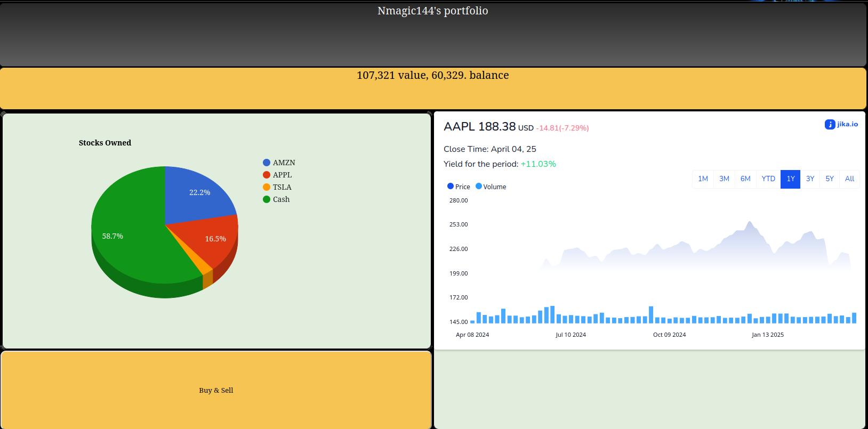The width and height of the screenshot is (868, 429).
Task: Select the All time range tab
Action: click(849, 179)
